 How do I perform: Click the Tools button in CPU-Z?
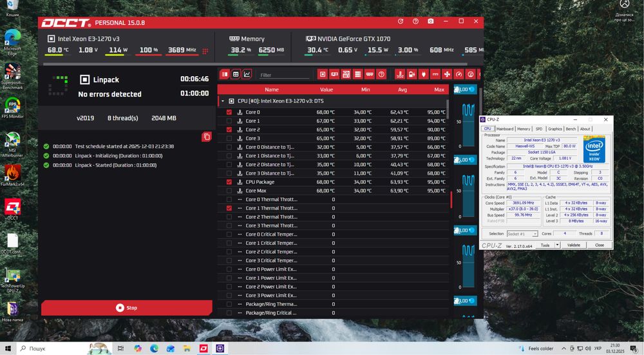click(545, 245)
